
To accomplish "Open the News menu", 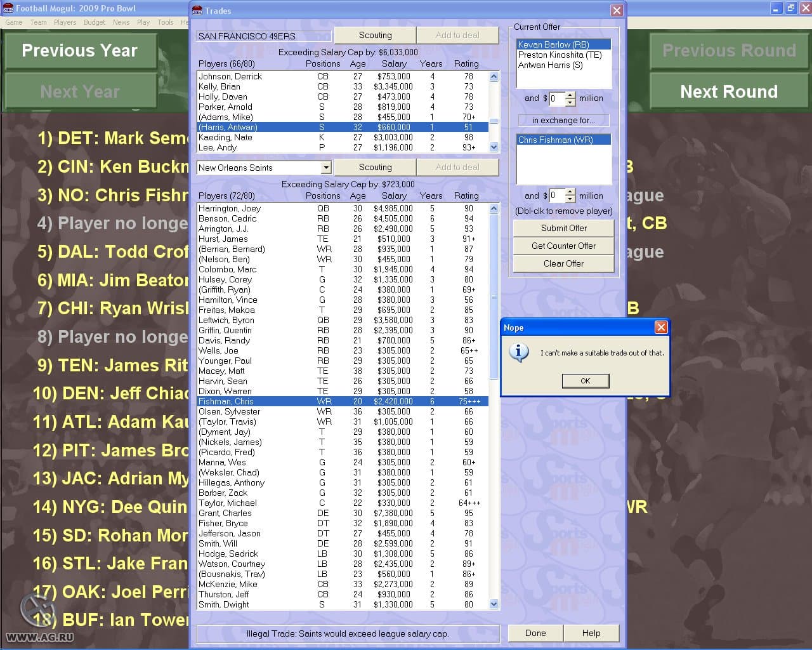I will coord(121,22).
